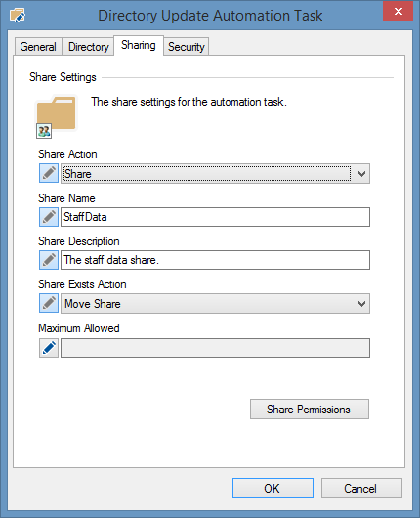Click the users overlay badge on the folder

click(x=44, y=131)
